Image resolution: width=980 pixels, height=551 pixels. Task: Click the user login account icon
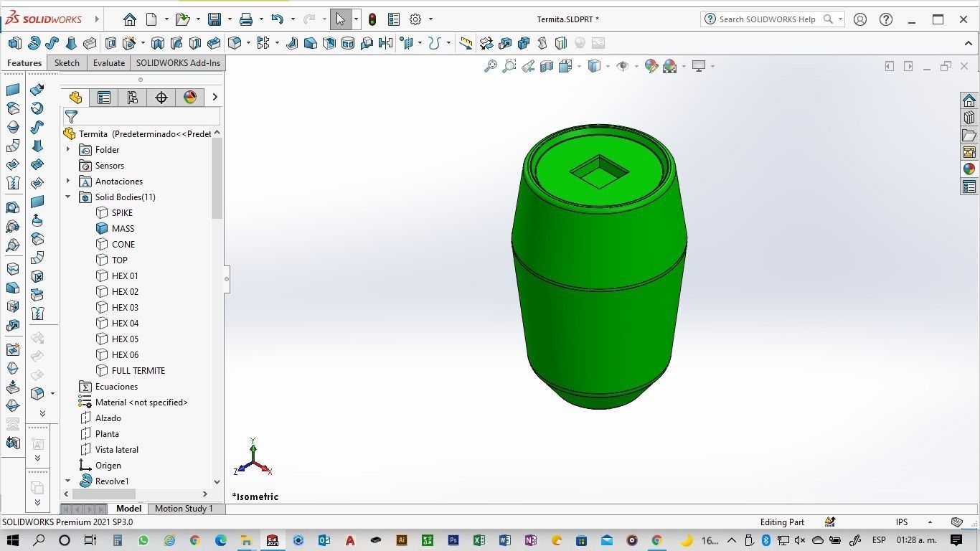(x=860, y=19)
